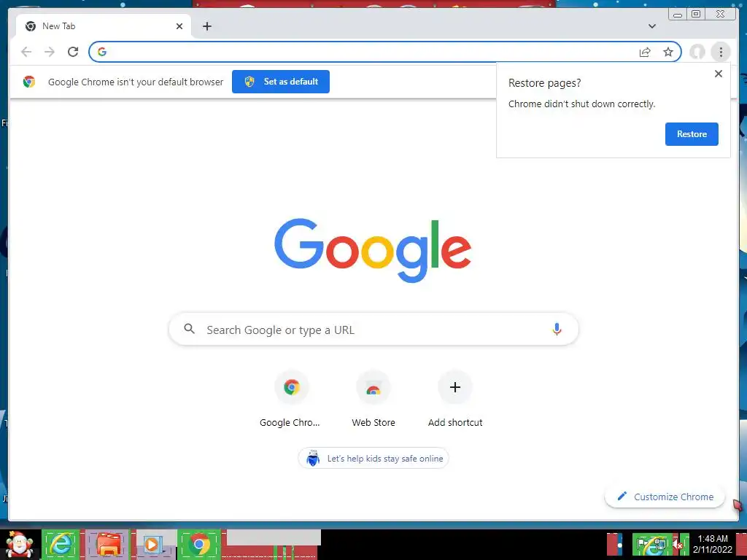Open the clock showing 1:48 AM
Viewport: 747px width, 560px height.
(713, 544)
